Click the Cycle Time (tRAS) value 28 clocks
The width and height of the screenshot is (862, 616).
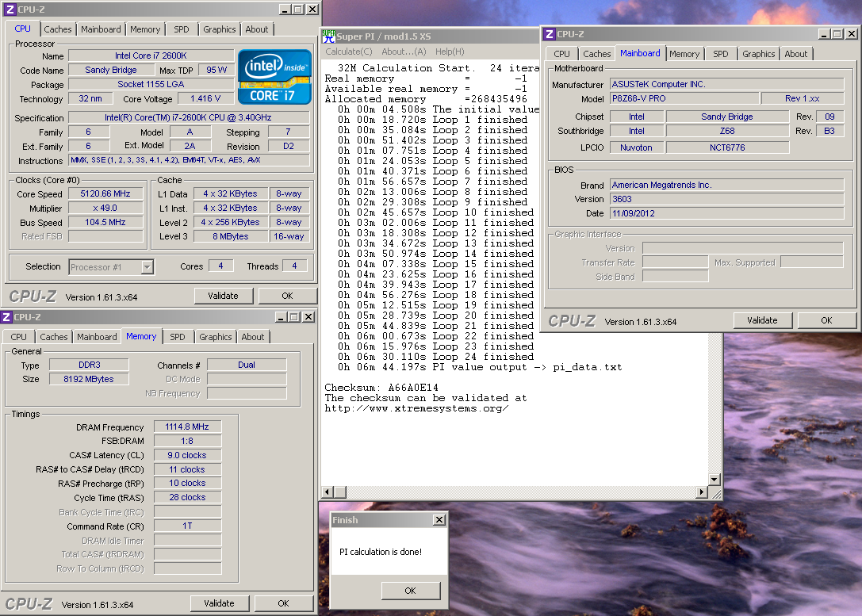(187, 498)
